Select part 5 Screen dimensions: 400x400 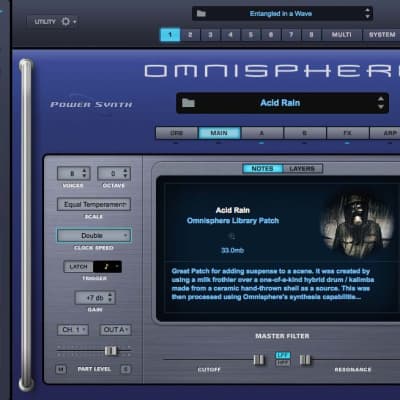251,35
